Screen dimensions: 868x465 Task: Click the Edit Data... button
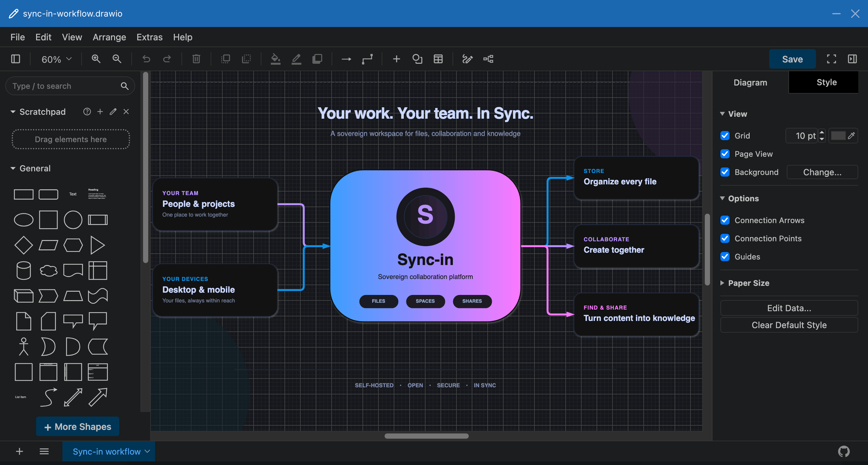[789, 308]
